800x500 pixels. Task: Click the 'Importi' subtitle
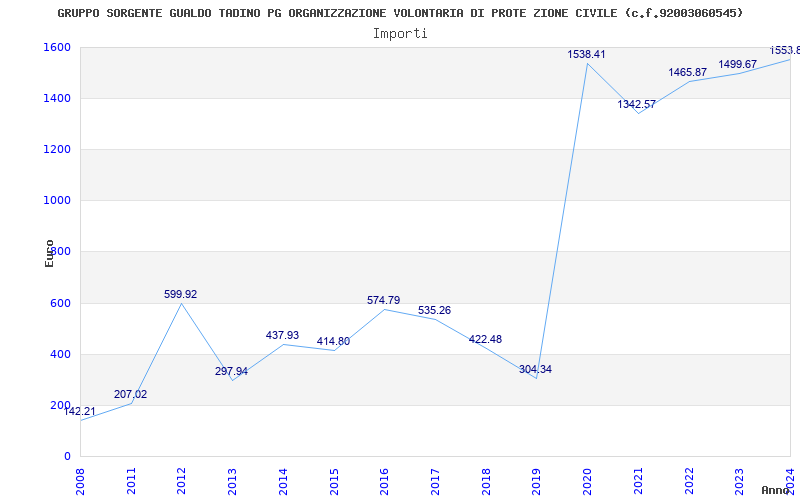pyautogui.click(x=400, y=34)
